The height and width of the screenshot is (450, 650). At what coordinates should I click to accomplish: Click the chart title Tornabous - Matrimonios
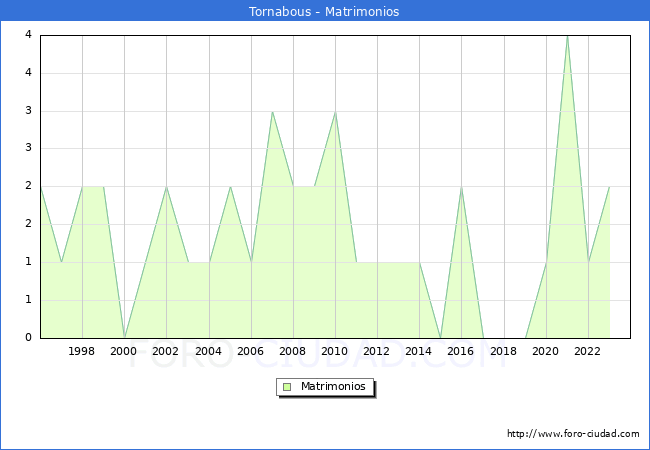[324, 11]
